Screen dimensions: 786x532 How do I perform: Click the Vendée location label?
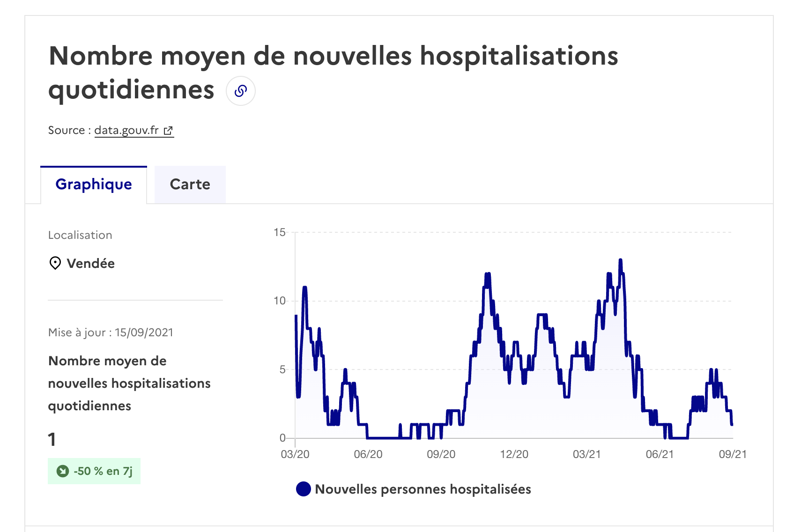pyautogui.click(x=91, y=263)
